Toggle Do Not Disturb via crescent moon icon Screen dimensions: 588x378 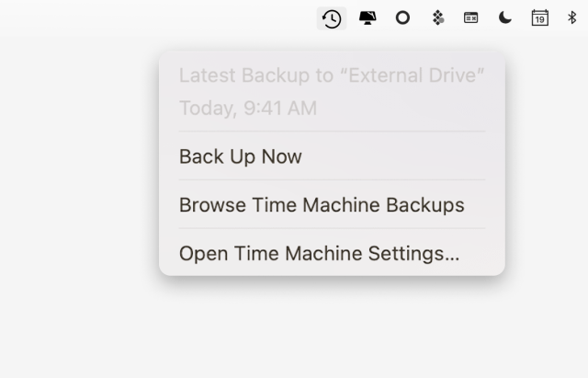(x=505, y=17)
